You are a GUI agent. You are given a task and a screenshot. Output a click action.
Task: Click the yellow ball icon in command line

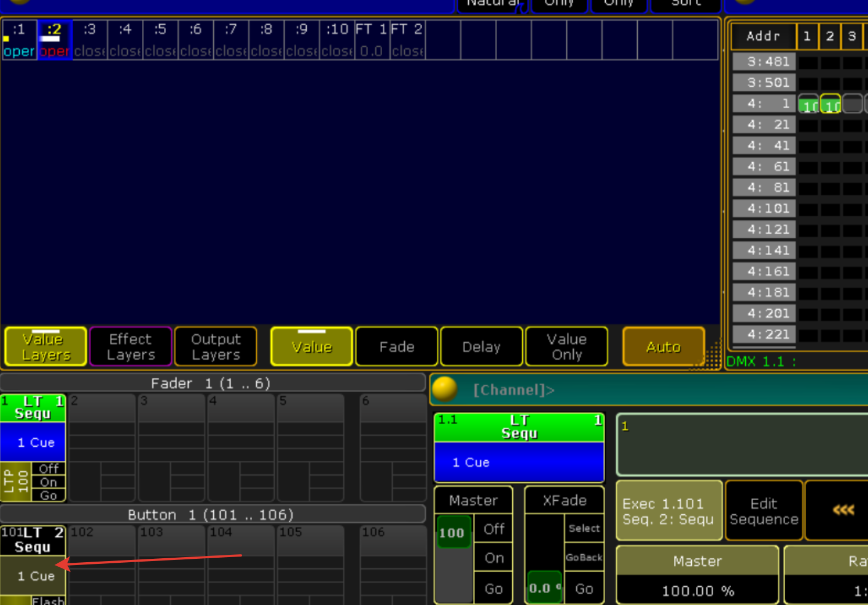[x=444, y=389]
